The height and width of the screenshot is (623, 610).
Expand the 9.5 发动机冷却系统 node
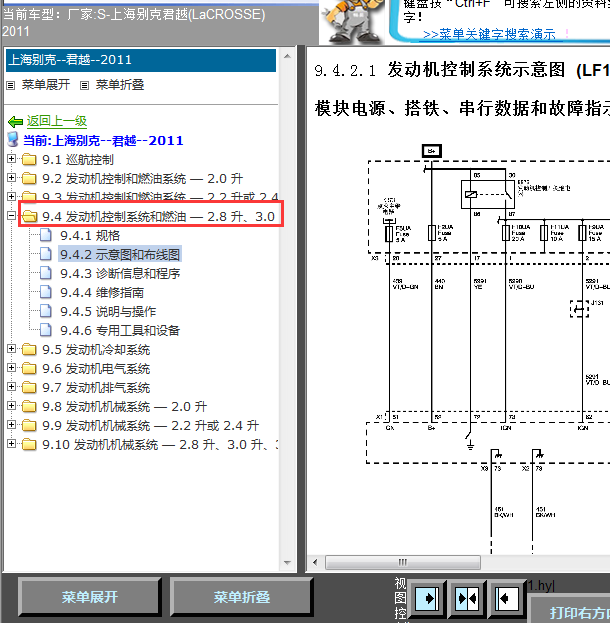tap(12, 349)
